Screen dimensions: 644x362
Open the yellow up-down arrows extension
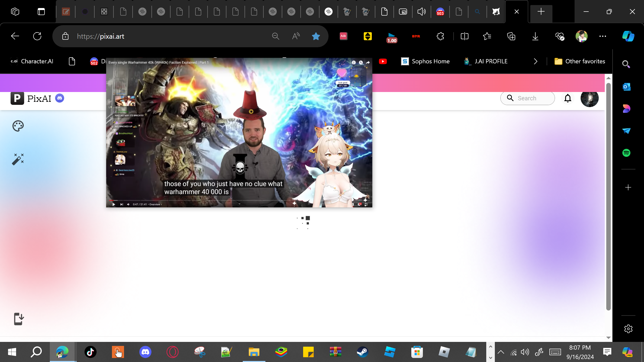coord(368,36)
